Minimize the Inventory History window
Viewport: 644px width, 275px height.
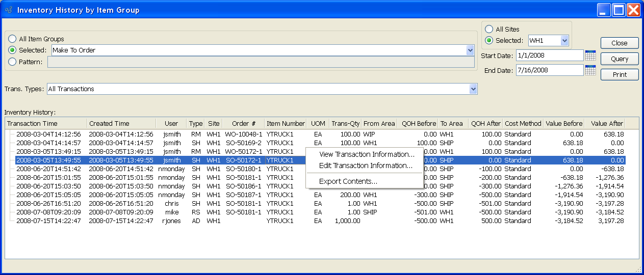point(604,10)
